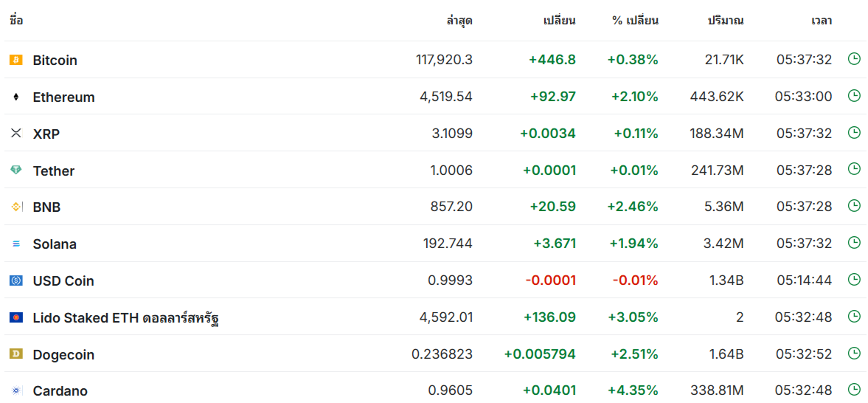Click the Bitcoin coin logo icon
868x403 pixels.
tap(16, 60)
